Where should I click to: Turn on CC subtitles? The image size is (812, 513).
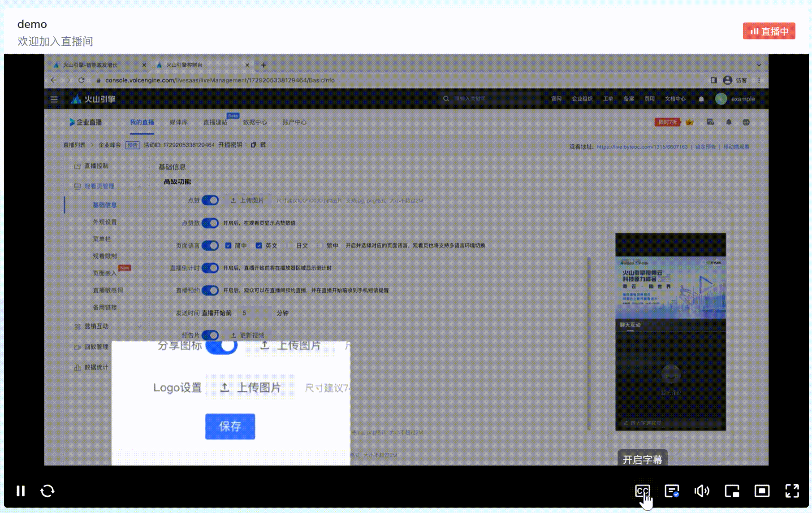pos(642,491)
